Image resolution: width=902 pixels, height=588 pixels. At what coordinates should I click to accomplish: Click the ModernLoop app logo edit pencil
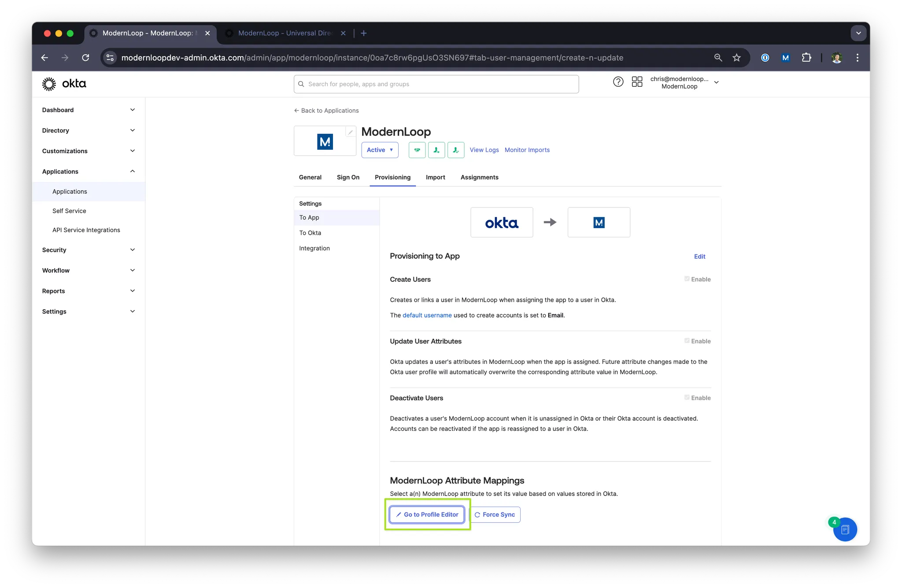[x=351, y=132]
